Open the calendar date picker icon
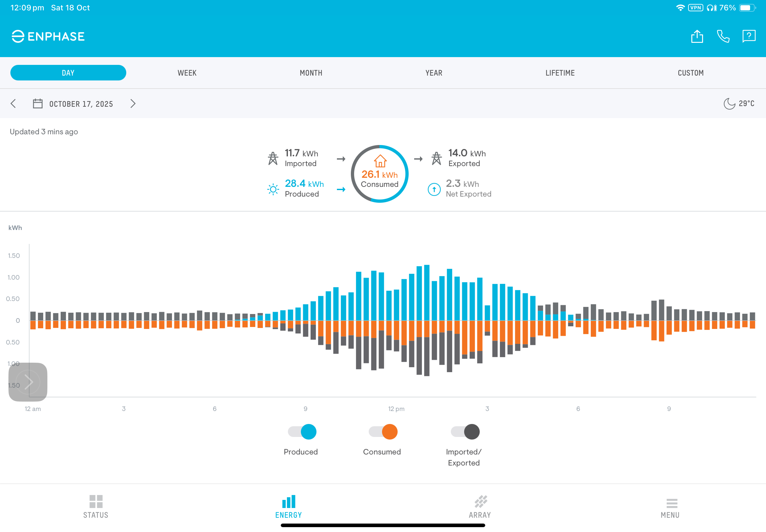Screen dimensions: 766x532 (38, 104)
